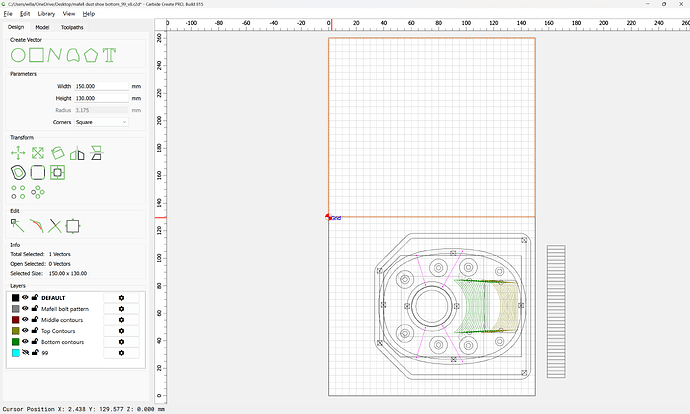Image resolution: width=690 pixels, height=414 pixels.
Task: Click the striped rack vector beside stock
Action: pos(556,311)
